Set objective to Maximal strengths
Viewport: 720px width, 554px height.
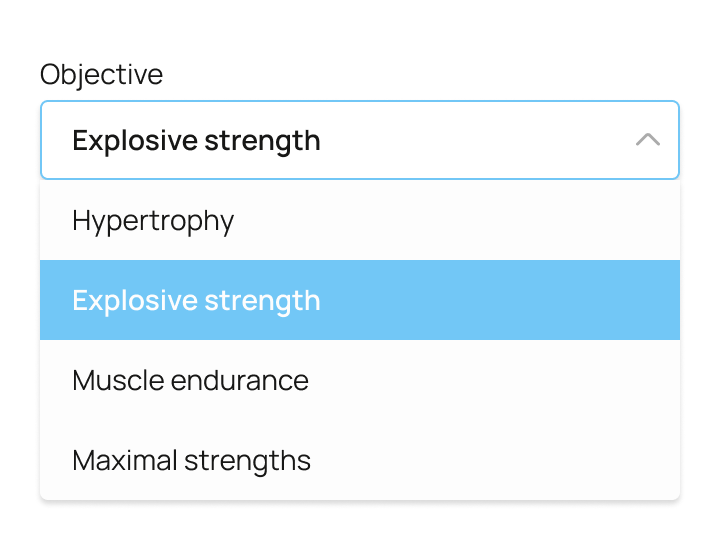pyautogui.click(x=191, y=460)
